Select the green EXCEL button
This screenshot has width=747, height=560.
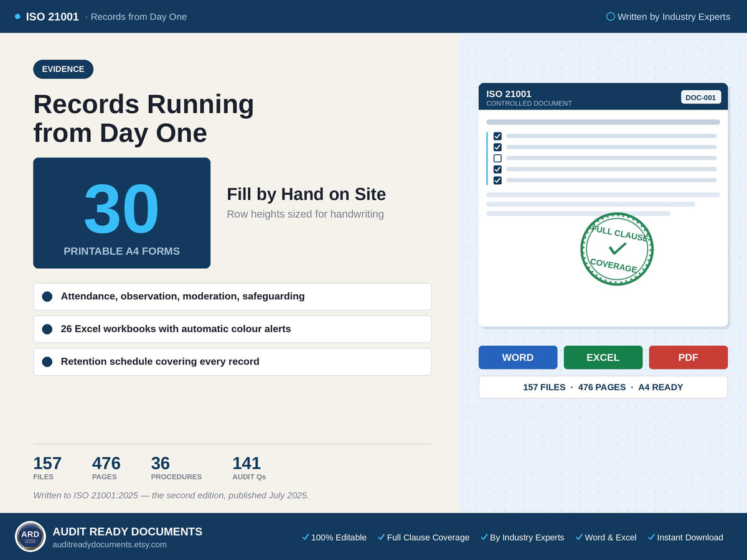(x=603, y=357)
